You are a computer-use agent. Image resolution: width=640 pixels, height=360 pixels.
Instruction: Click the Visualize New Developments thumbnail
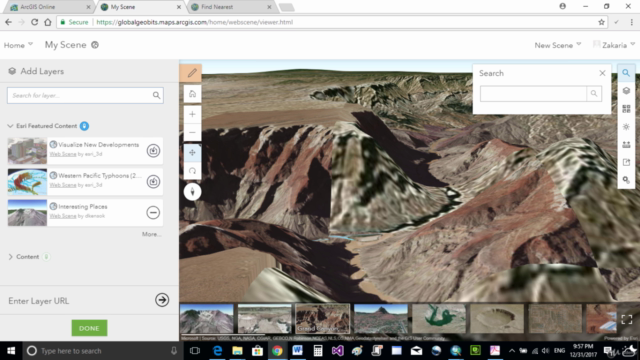27,151
